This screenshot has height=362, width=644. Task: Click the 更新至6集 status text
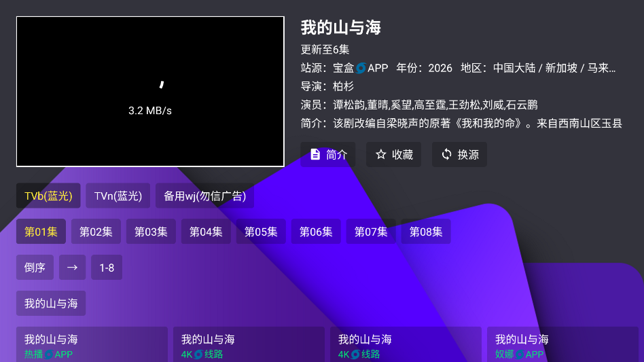325,50
